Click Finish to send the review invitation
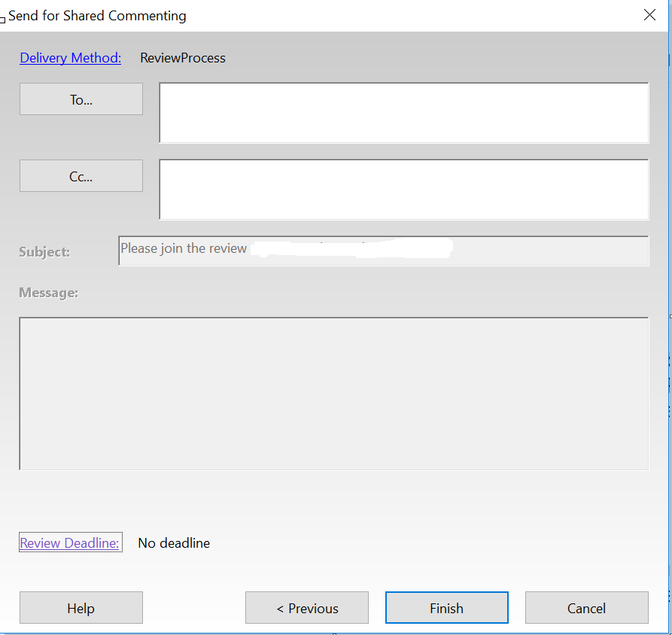Viewport: 672px width, 635px height. tap(446, 607)
